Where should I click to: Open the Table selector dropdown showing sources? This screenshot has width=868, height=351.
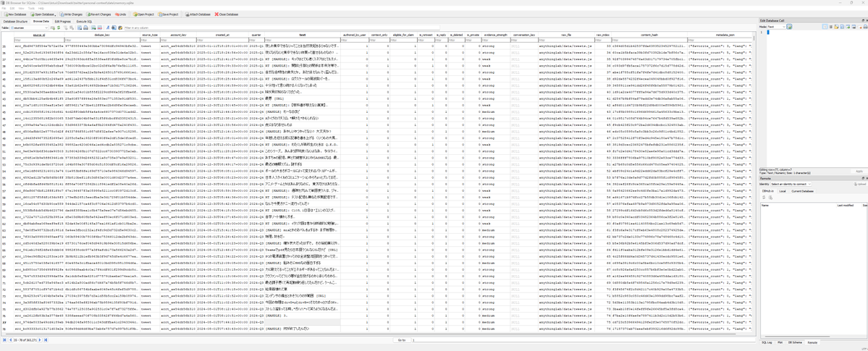(29, 27)
